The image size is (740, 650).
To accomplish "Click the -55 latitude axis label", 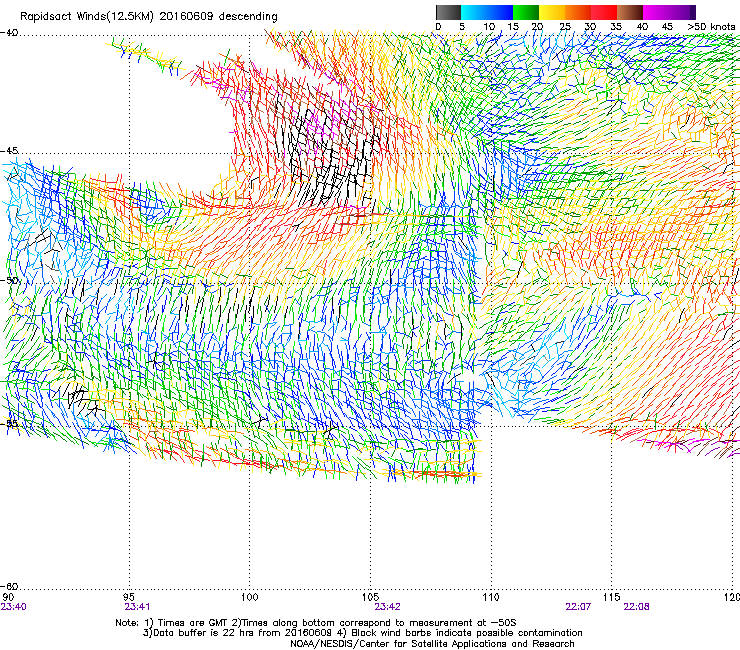I will [x=9, y=423].
